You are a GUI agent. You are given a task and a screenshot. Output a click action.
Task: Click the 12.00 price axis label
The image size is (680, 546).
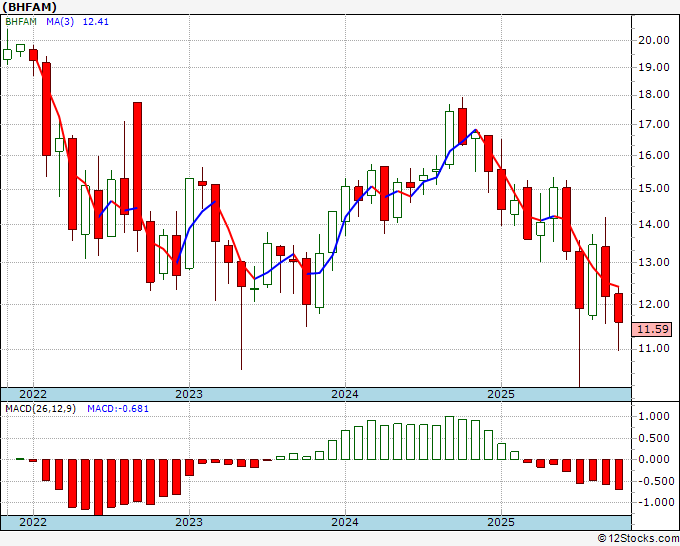tap(654, 304)
